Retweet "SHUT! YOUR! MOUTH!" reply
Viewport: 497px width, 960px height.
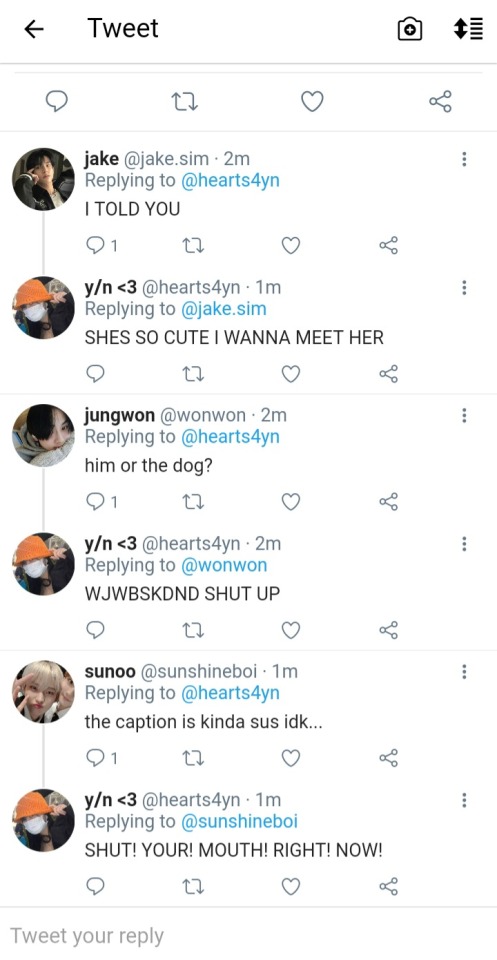(193, 886)
